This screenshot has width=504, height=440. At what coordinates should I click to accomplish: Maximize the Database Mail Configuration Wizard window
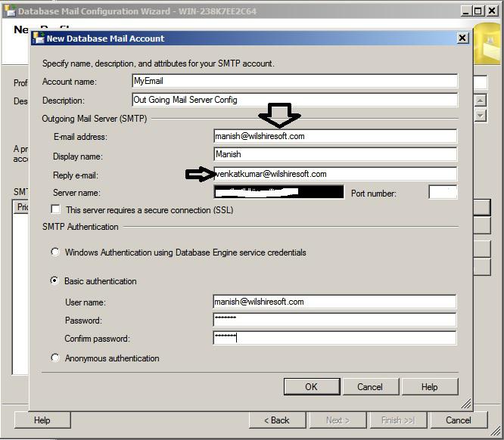[x=478, y=11]
